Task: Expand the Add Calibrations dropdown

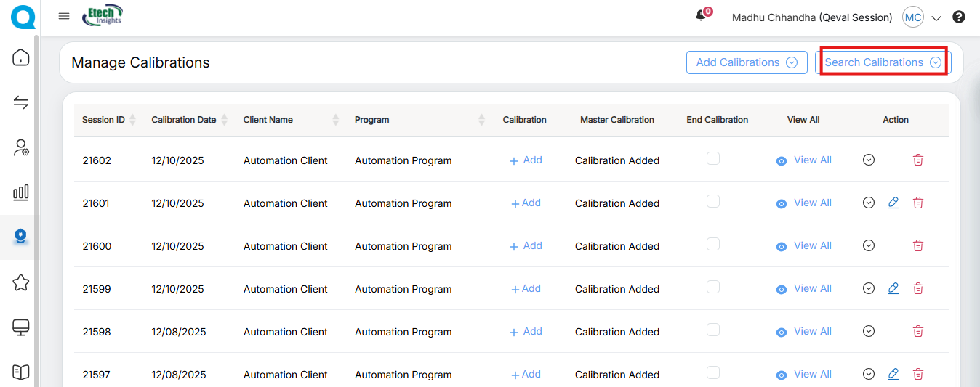Action: point(747,62)
